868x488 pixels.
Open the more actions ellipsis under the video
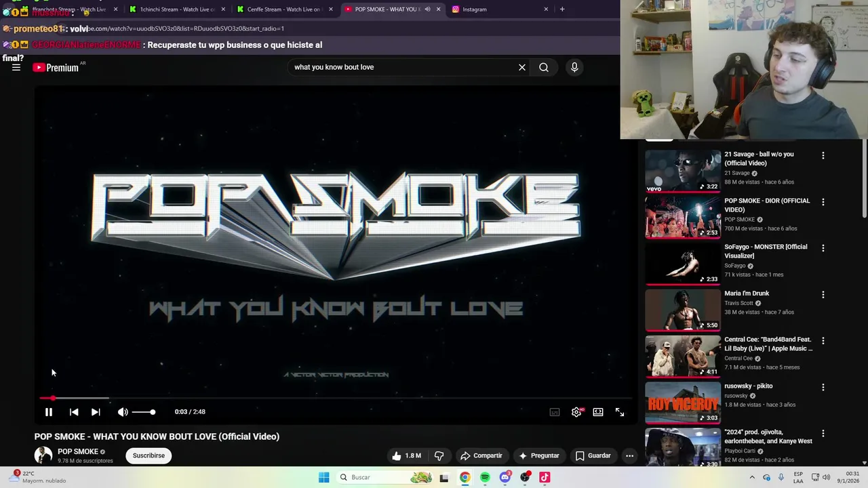(629, 455)
